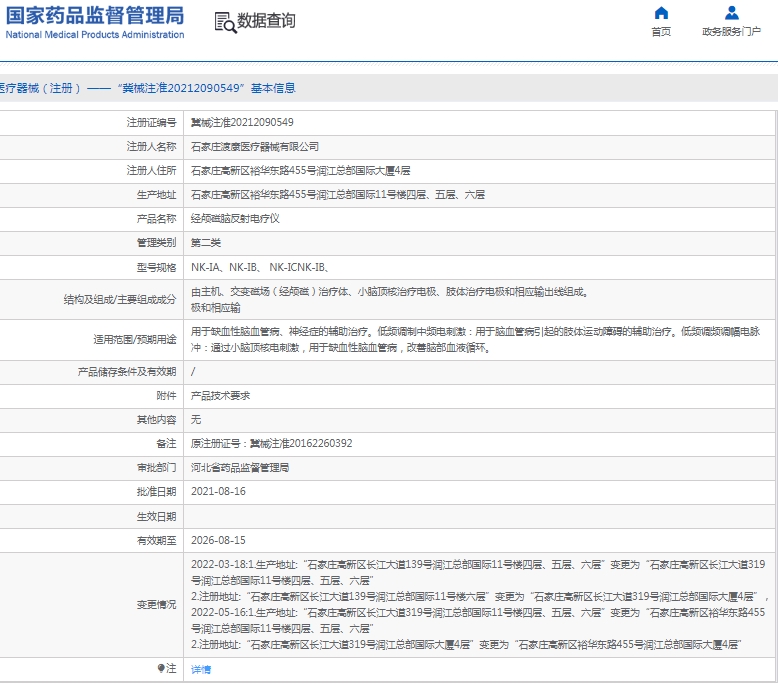The image size is (778, 684).
Task: Click the 附件 label
Action: [x=166, y=396]
